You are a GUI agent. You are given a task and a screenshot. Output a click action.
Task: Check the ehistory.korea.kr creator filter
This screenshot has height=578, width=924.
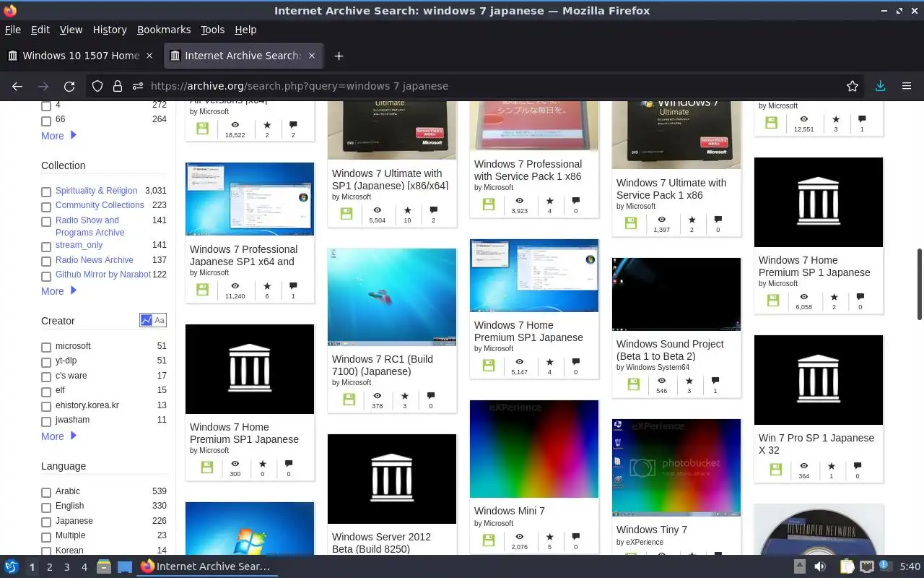coord(46,407)
